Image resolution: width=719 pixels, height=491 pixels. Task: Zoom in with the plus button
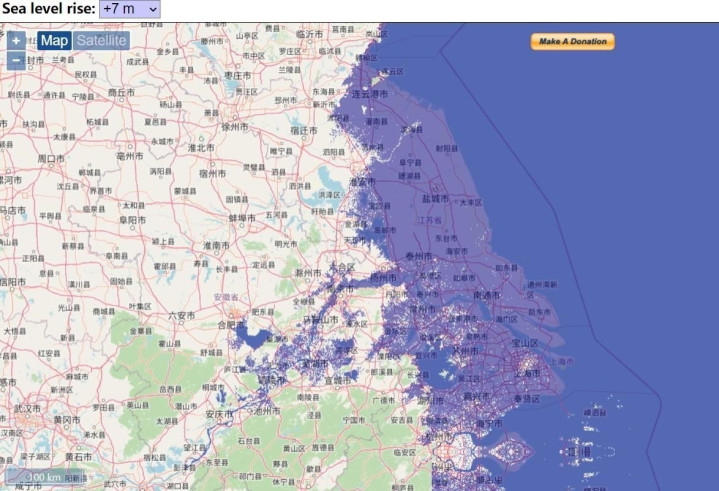click(x=16, y=41)
